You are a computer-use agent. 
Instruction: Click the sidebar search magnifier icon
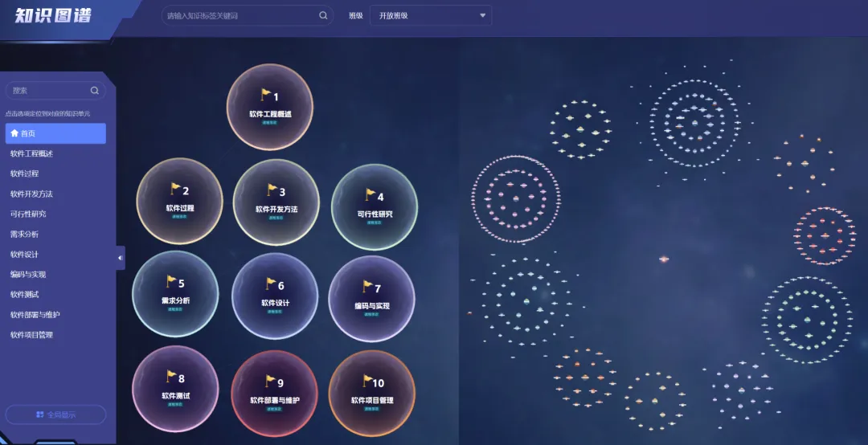(x=95, y=90)
